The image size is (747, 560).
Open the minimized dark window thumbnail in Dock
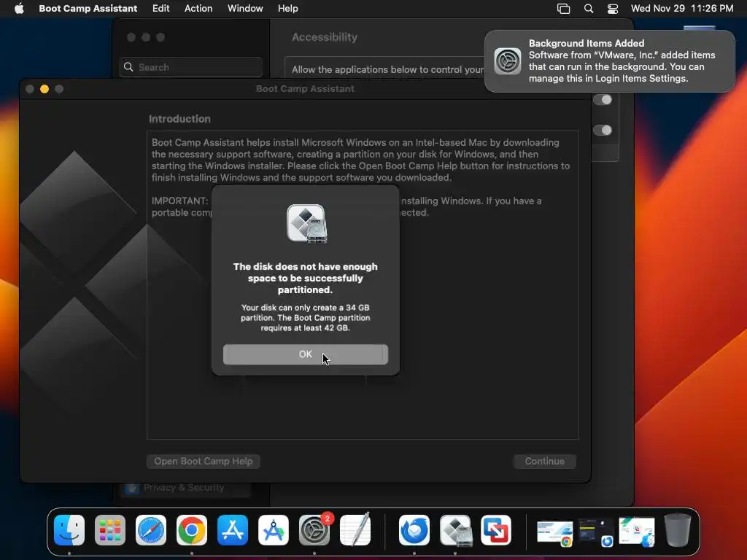(595, 532)
